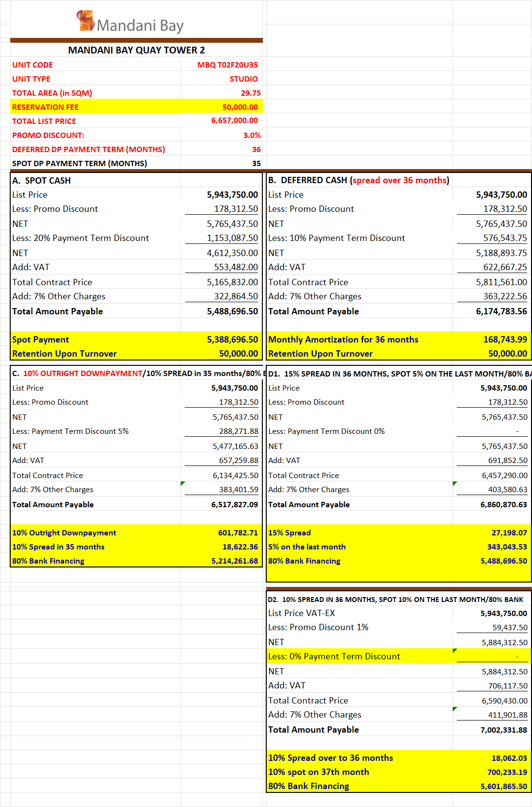Screen dimensions: 532x807
Task: Select the B. DEFERRED CASH section header
Action: (359, 180)
